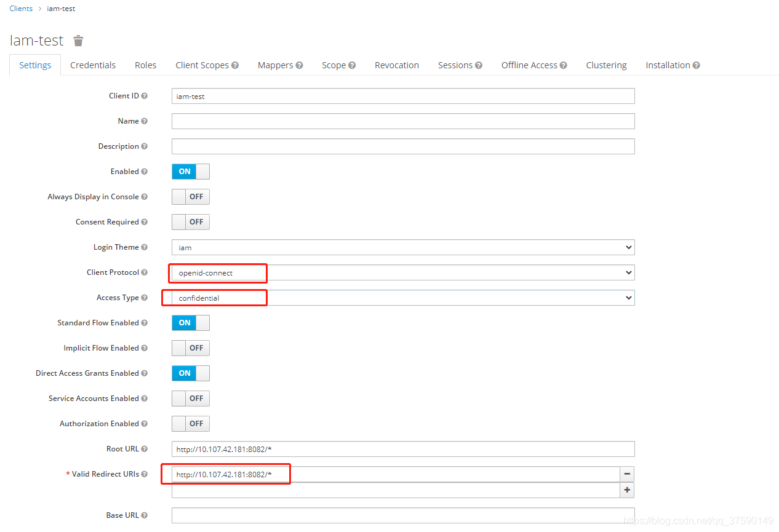Screen dimensions: 779x532
Task: Click the help icon next to Service Accounts Enabled
Action: click(x=146, y=399)
